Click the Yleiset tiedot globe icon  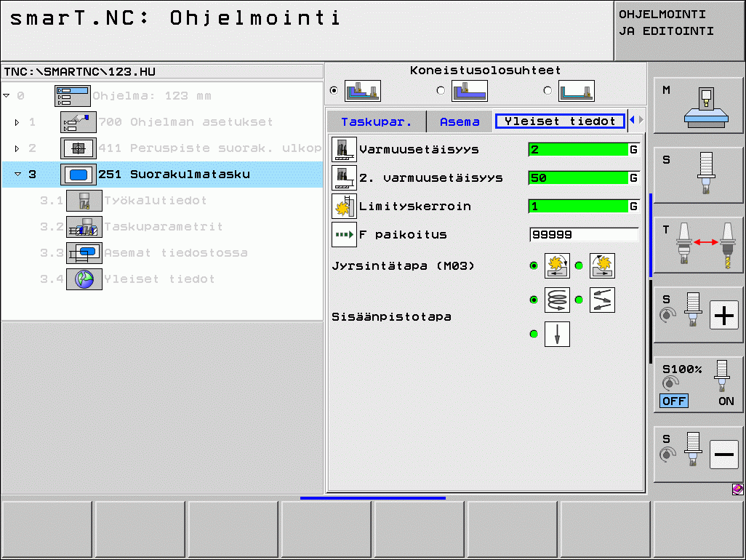tap(84, 279)
